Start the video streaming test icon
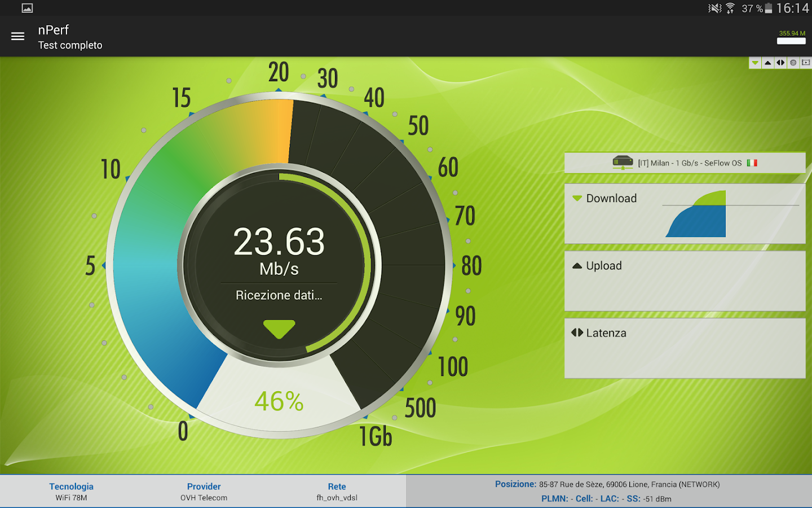 coord(806,63)
